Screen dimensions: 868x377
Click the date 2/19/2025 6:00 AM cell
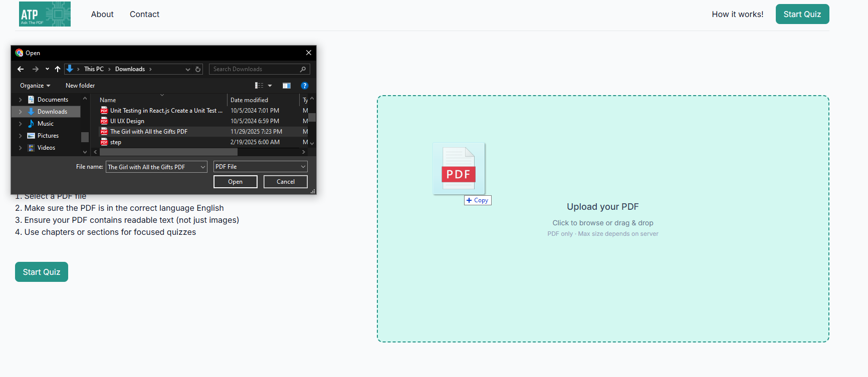(255, 142)
